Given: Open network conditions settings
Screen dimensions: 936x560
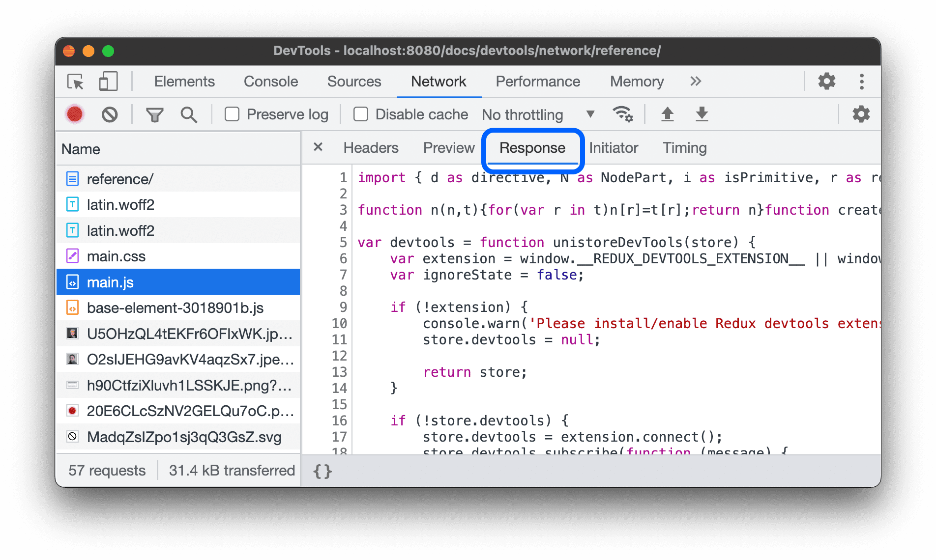Looking at the screenshot, I should click(623, 114).
